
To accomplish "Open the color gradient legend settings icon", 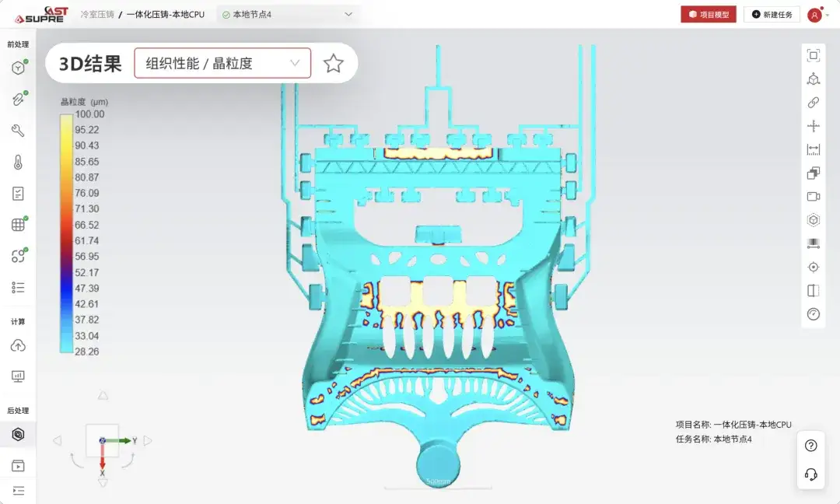I will [x=814, y=243].
